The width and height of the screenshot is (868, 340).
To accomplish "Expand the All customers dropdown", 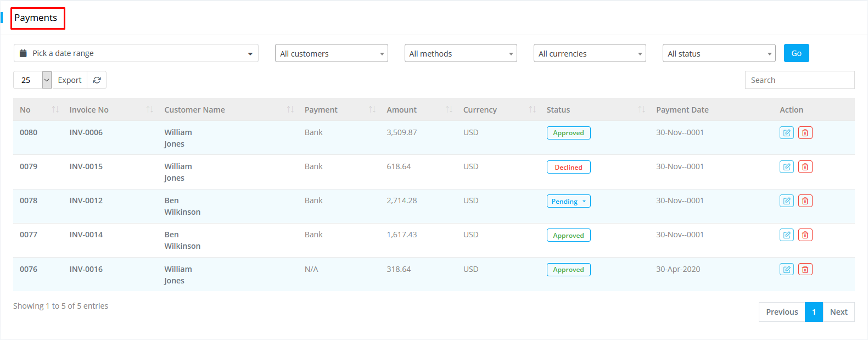I will 331,53.
